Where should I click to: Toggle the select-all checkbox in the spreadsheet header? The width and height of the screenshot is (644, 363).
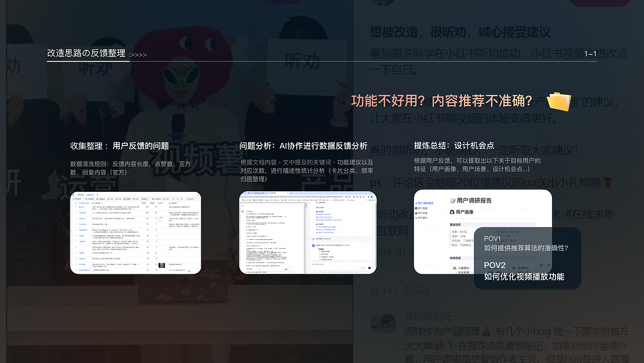tap(75, 203)
